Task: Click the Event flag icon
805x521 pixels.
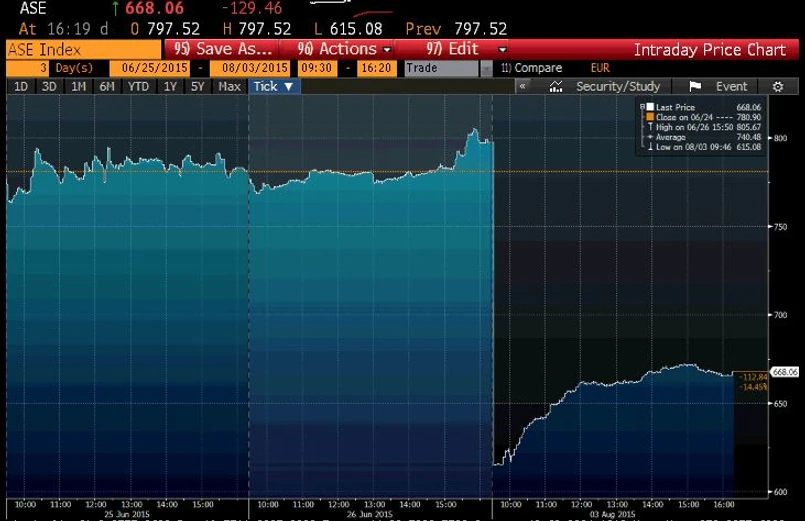Action: [x=695, y=87]
